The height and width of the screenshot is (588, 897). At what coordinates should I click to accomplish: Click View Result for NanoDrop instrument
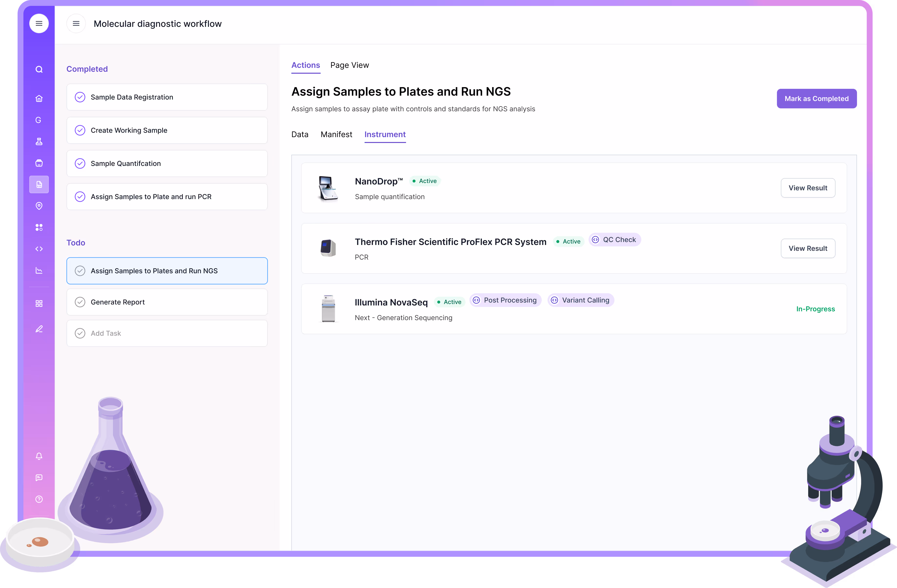coord(808,188)
